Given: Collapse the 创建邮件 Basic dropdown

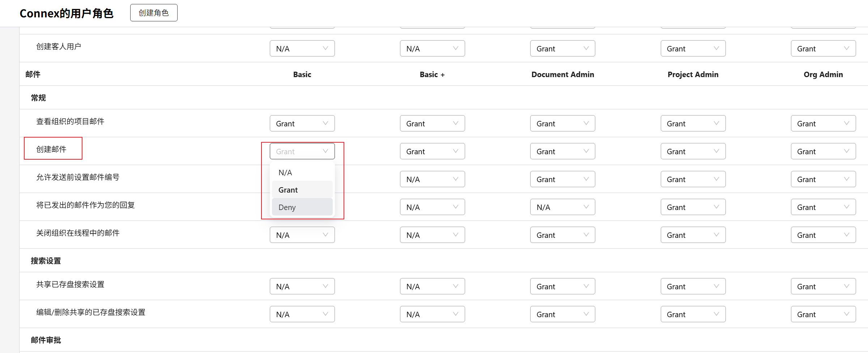Looking at the screenshot, I should tap(302, 151).
